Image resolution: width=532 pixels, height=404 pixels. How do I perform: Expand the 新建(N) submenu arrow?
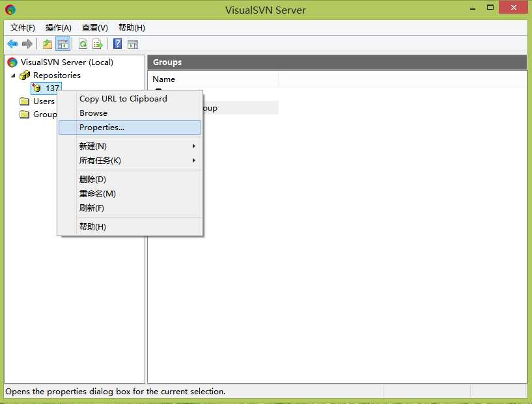point(194,146)
